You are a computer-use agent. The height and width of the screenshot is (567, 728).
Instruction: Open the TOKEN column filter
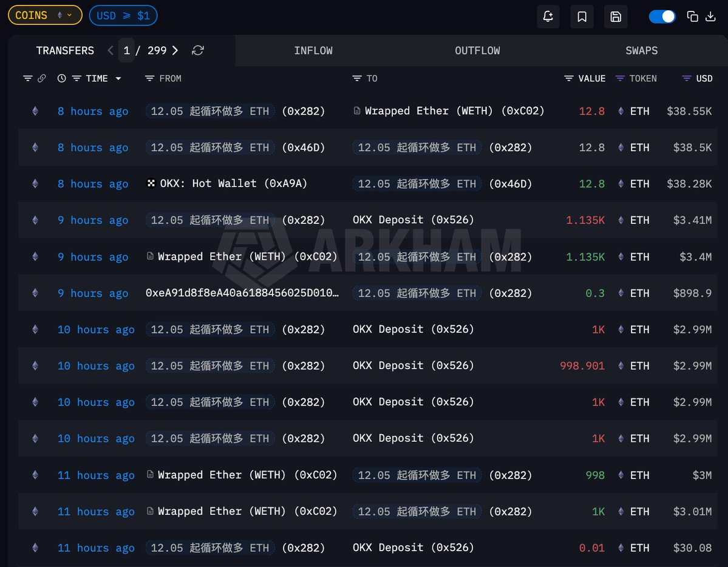[x=620, y=78]
